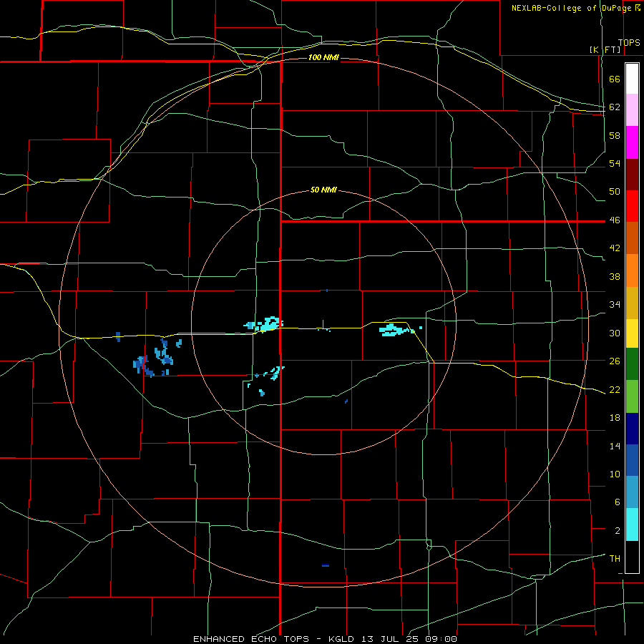Select the bright red legend swatch near 50
Viewport: 644px width, 644px height.
pyautogui.click(x=632, y=206)
